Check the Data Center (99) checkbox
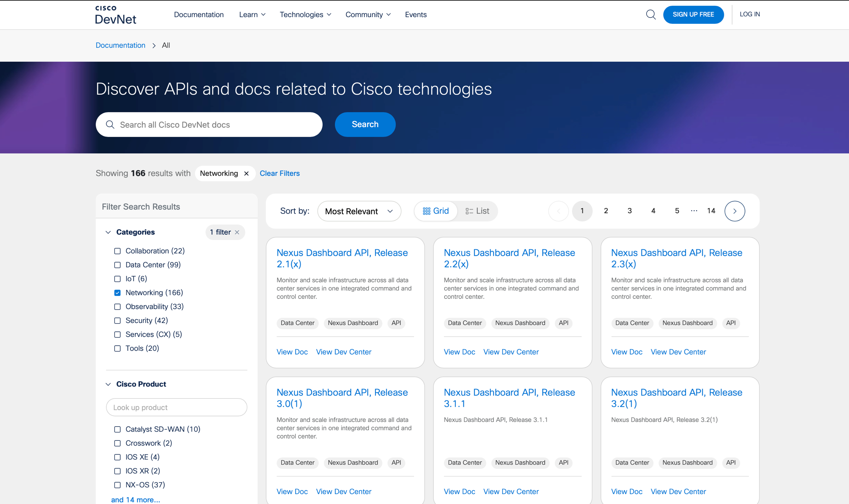This screenshot has width=849, height=504. [x=118, y=265]
